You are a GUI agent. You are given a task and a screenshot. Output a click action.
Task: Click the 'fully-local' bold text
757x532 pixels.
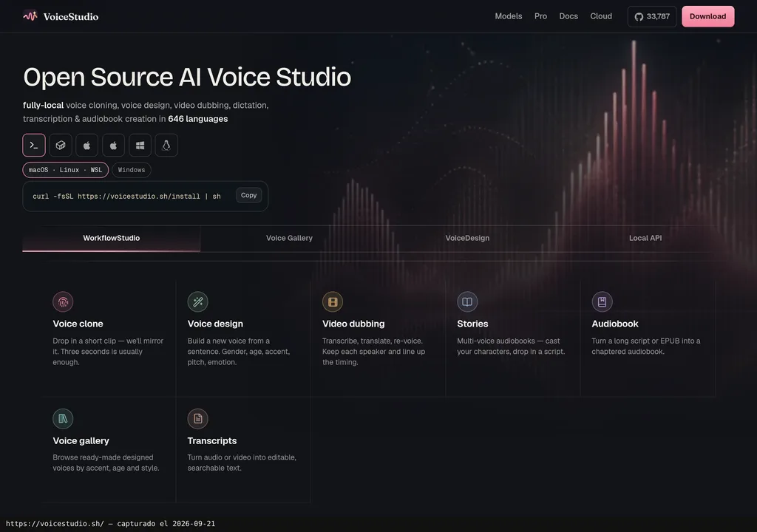pos(44,105)
